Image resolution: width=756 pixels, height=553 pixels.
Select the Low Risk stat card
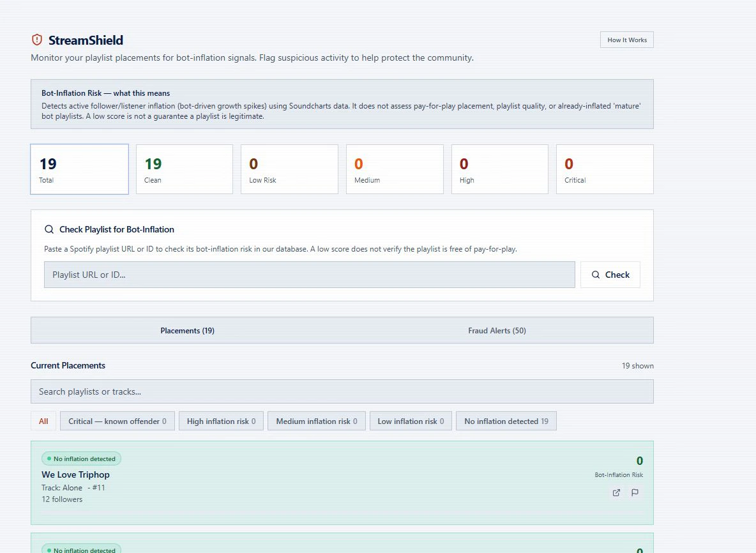pos(290,169)
